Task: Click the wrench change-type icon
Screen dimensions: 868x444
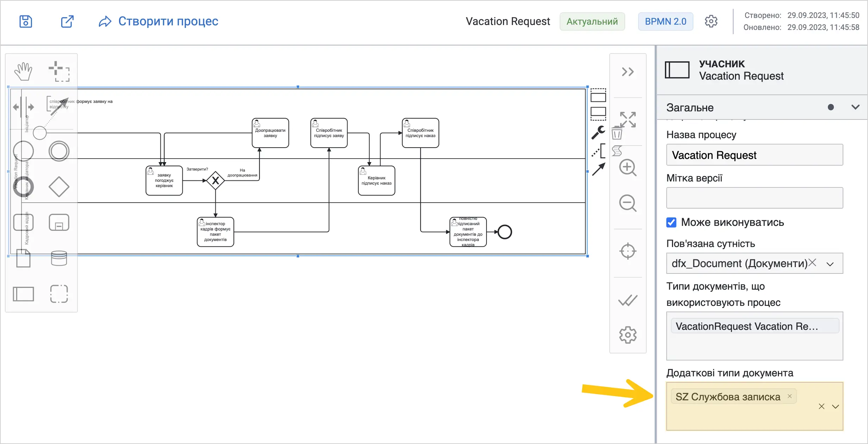Action: pyautogui.click(x=598, y=132)
